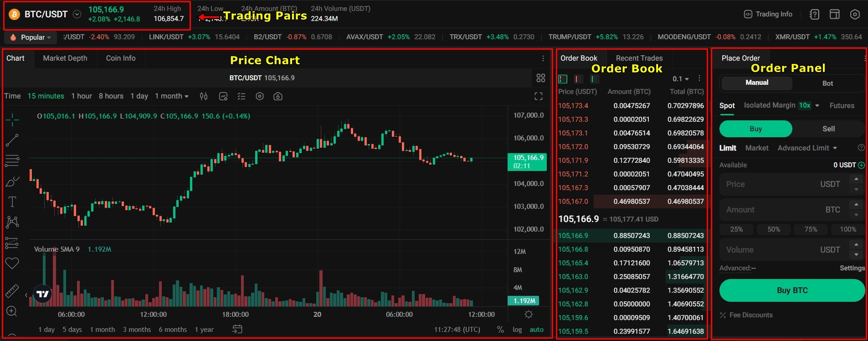The width and height of the screenshot is (868, 341).
Task: Open chart panel three-dot menu
Action: coord(543,58)
